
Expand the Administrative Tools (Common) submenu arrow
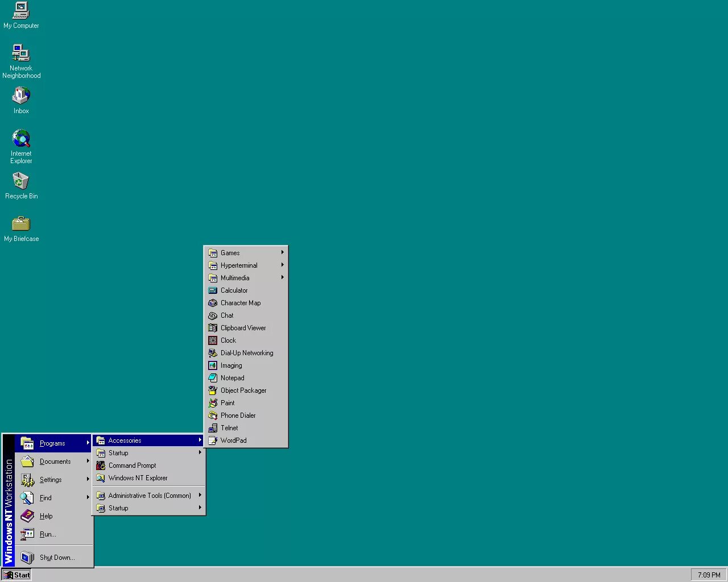[200, 495]
